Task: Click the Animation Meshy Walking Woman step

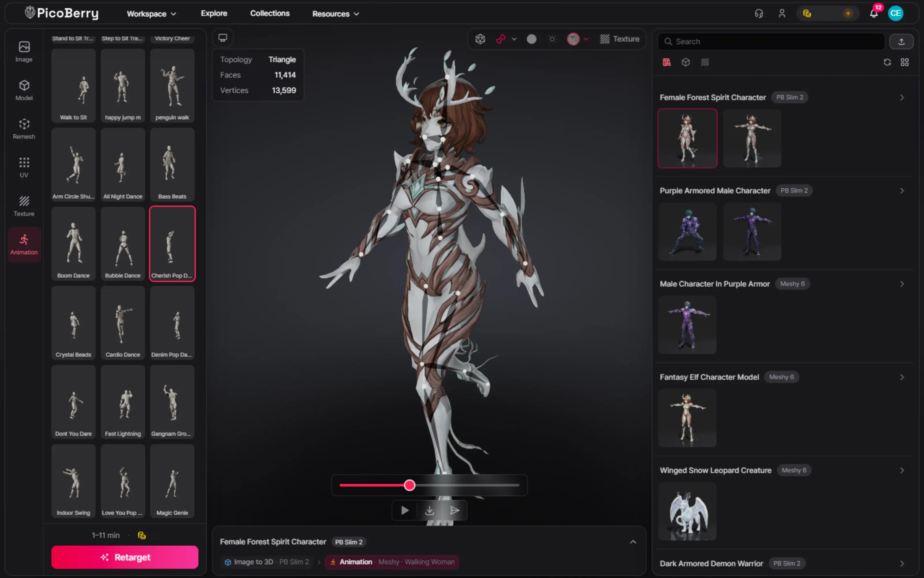Action: point(392,562)
